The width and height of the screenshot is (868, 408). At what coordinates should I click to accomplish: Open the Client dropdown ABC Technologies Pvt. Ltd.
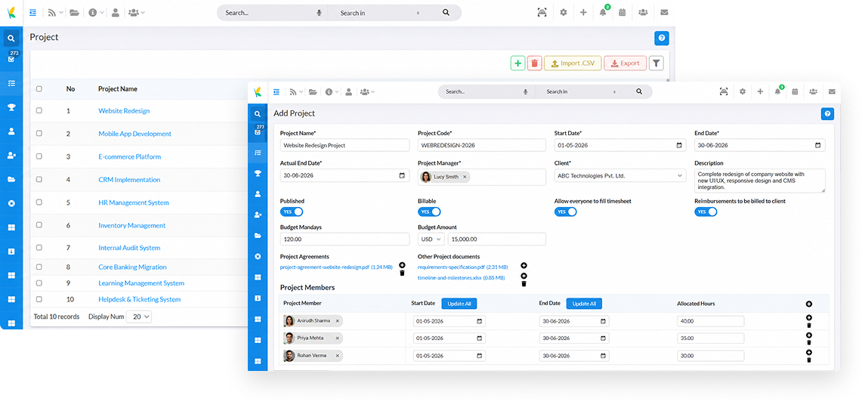tap(620, 175)
